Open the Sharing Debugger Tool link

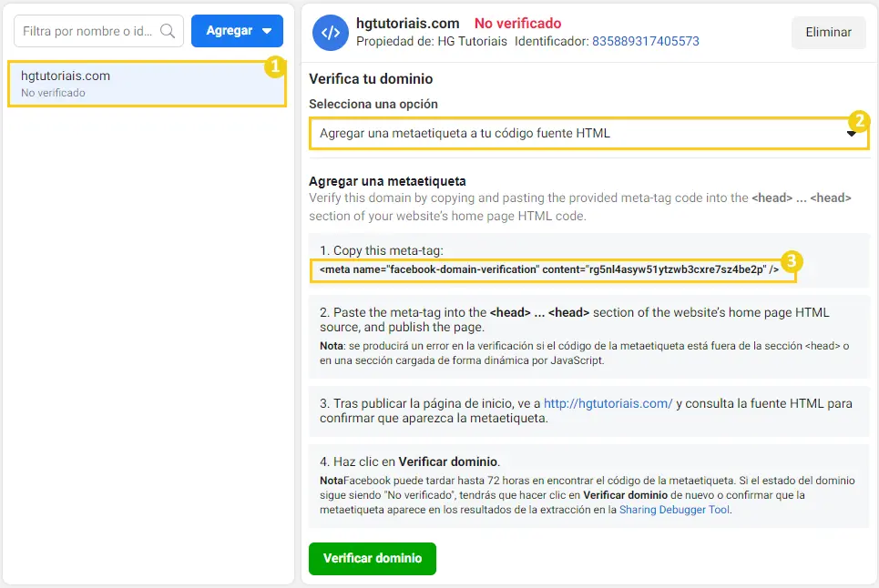pyautogui.click(x=675, y=510)
